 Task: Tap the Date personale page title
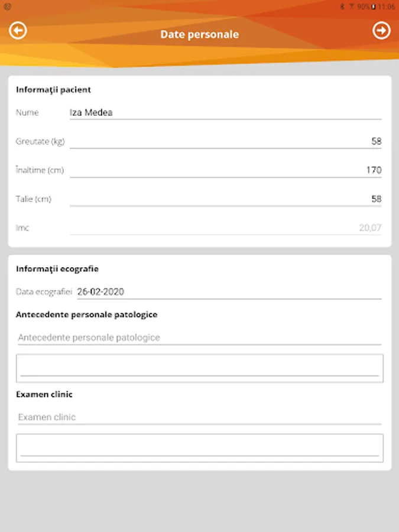pos(200,34)
